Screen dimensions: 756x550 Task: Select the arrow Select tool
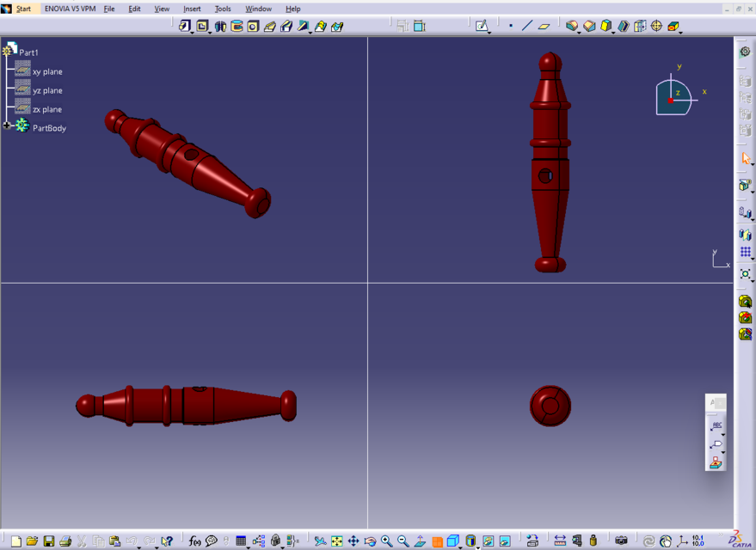click(745, 158)
